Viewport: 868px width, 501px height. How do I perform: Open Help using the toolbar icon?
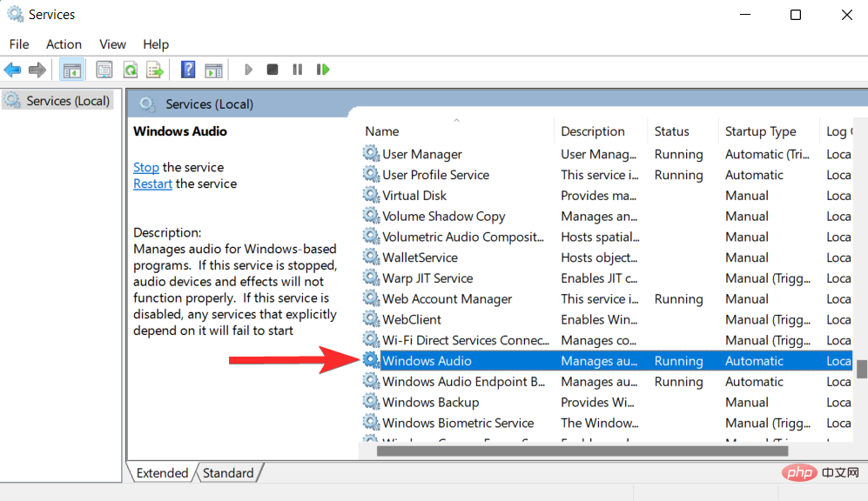click(x=187, y=69)
